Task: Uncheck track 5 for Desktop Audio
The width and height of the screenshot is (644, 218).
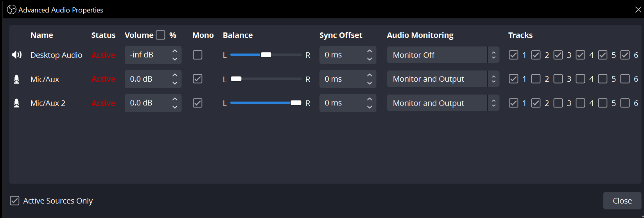Action: coord(603,55)
